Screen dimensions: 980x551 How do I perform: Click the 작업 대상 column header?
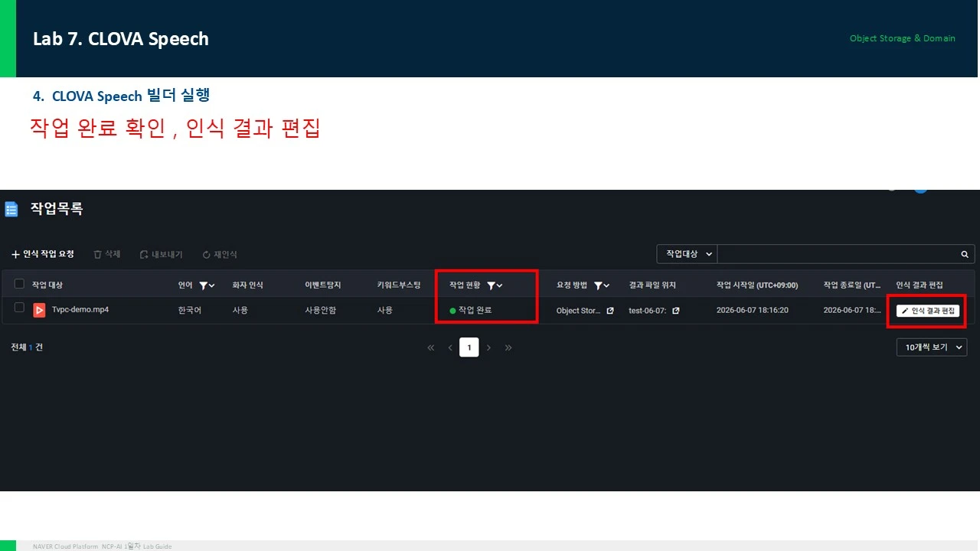(x=47, y=285)
